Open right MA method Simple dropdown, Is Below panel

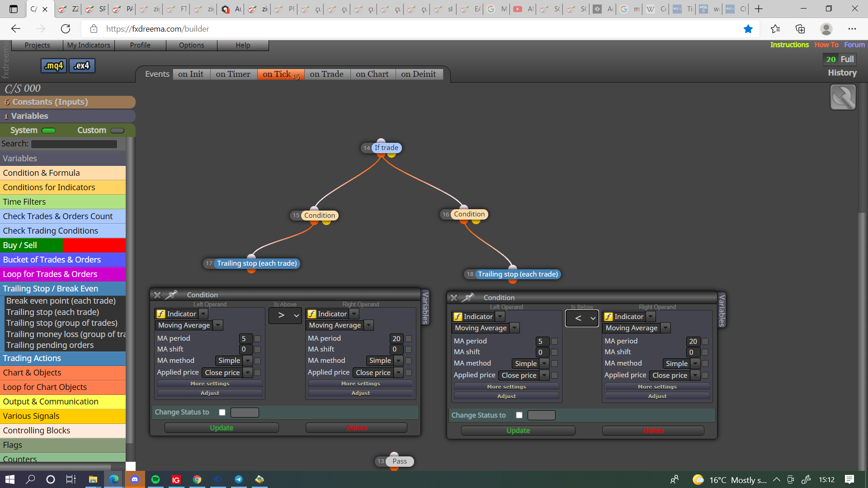[696, 364]
